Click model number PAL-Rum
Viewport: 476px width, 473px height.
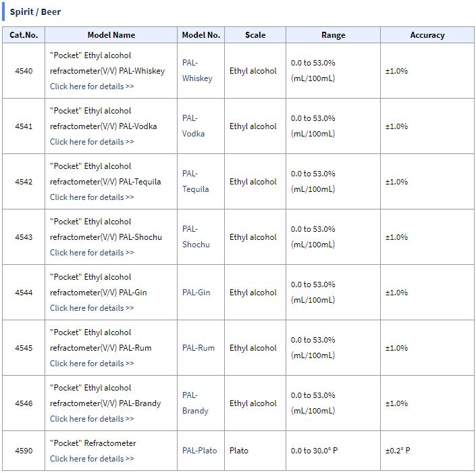199,348
